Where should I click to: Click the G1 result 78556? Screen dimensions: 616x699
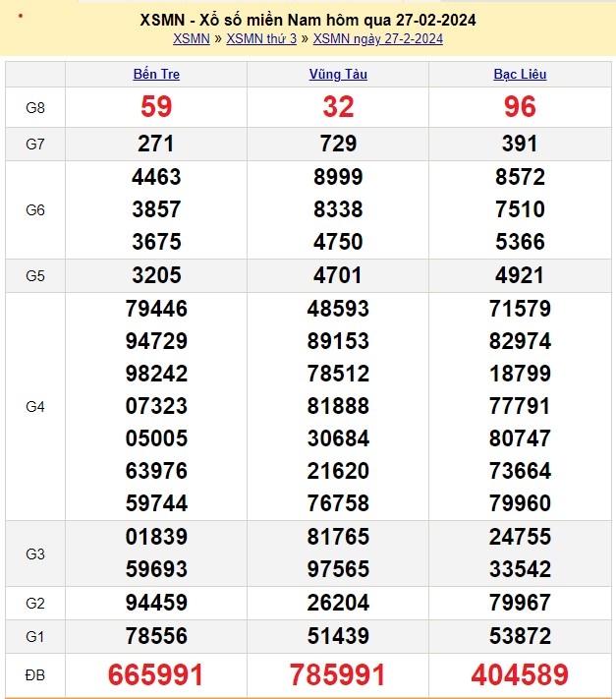pos(156,635)
